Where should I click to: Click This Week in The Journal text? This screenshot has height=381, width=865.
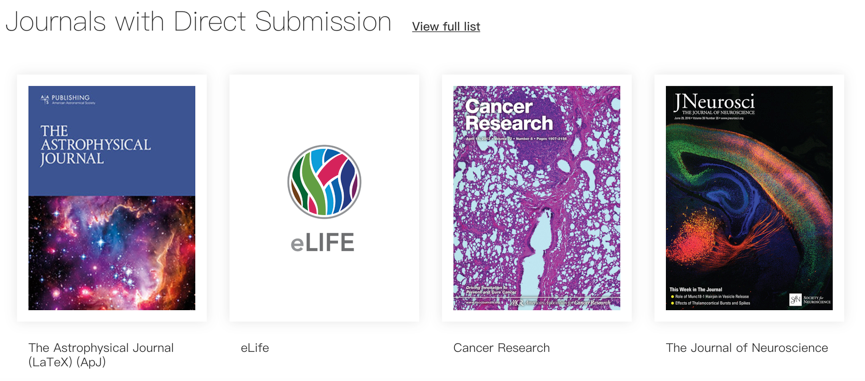point(696,289)
